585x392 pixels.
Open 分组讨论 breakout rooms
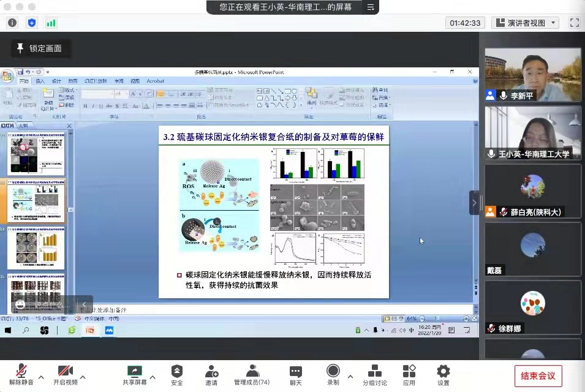374,371
